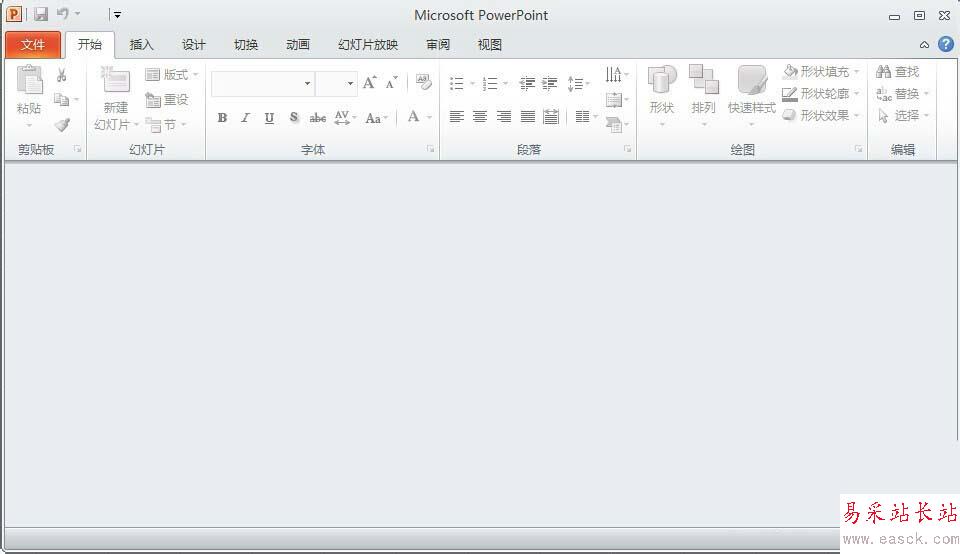Open the Font (字体) dialog launcher
Viewport: 960px width, 554px height.
[430, 149]
